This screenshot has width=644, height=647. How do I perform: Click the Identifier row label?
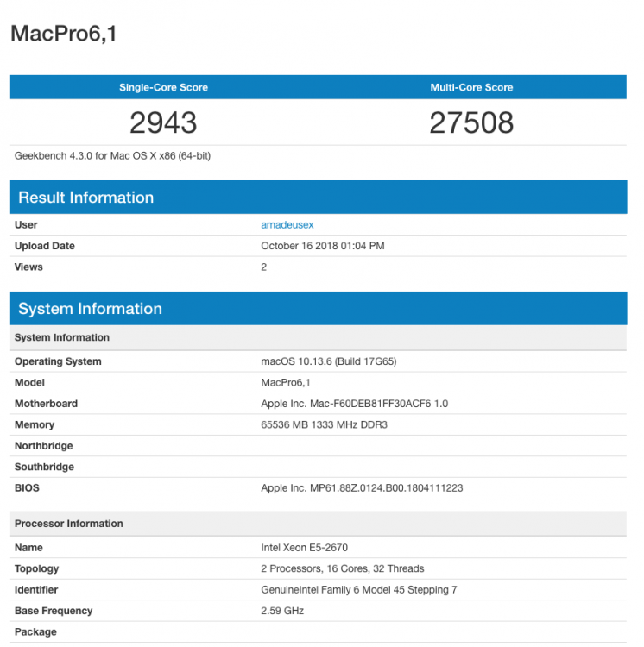(x=36, y=590)
